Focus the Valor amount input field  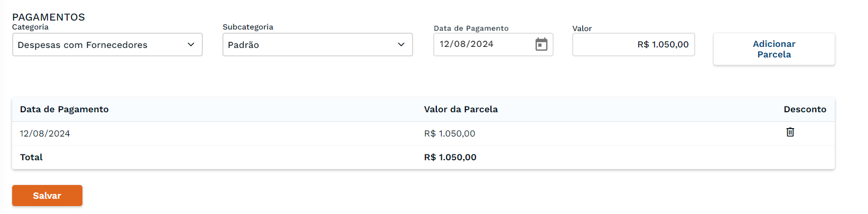633,45
